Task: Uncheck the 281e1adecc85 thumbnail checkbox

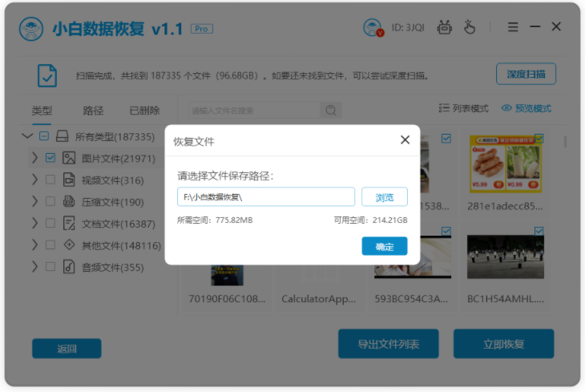Action: pyautogui.click(x=539, y=139)
